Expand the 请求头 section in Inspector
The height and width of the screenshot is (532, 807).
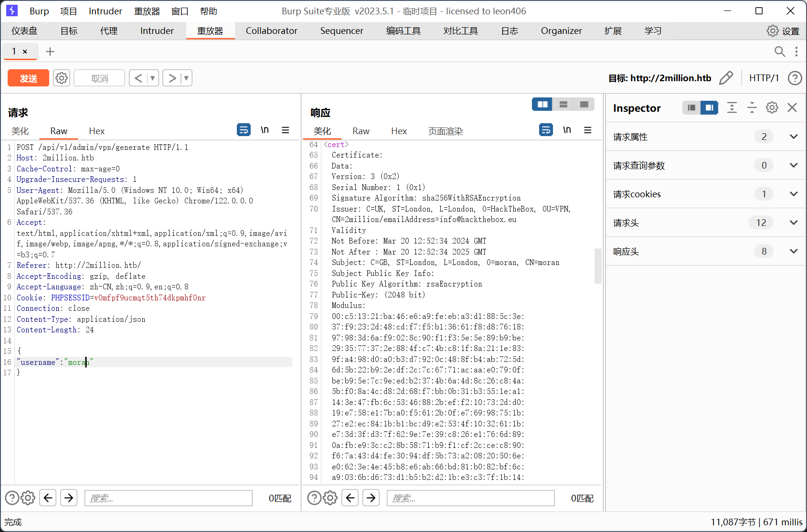pyautogui.click(x=794, y=223)
